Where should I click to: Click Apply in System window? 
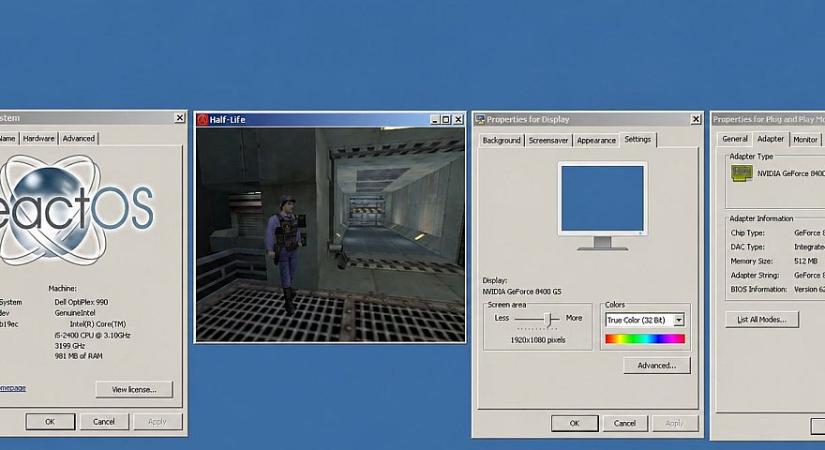157,422
